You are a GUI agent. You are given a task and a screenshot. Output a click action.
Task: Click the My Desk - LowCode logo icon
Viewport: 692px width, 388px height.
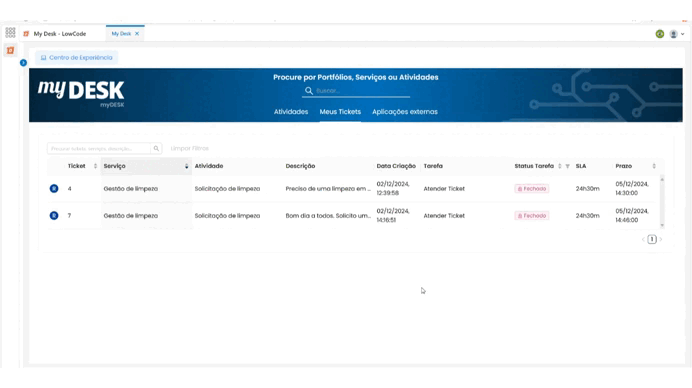click(26, 34)
